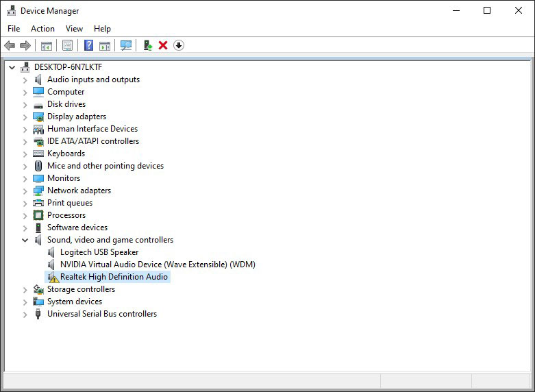Select Realtek High Definition Audio device
Viewport: 535px width, 392px height.
[x=114, y=277]
